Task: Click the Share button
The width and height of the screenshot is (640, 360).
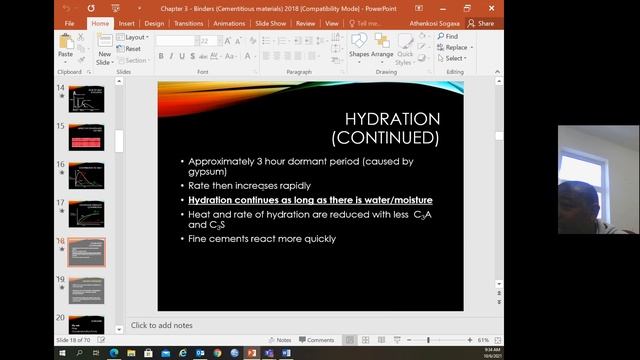Action: (x=481, y=24)
